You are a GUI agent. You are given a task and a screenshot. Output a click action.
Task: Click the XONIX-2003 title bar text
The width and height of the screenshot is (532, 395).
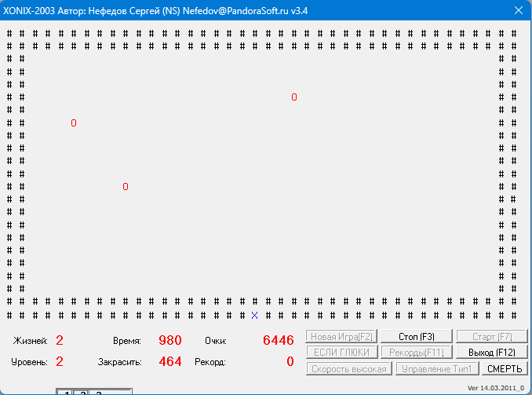click(157, 11)
